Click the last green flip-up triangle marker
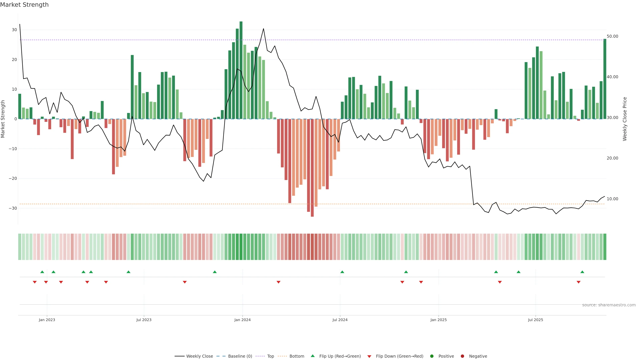 582,272
